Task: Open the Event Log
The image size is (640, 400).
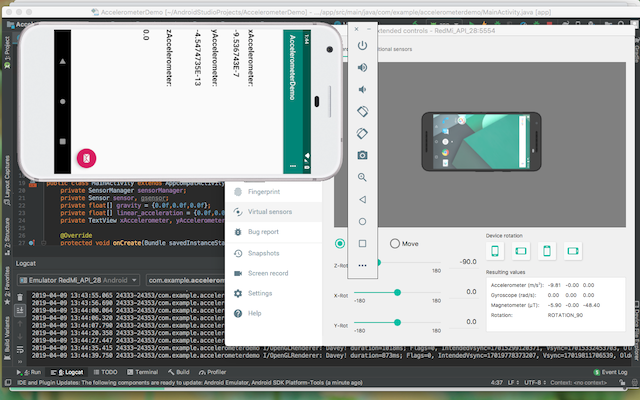Action: tap(610, 372)
